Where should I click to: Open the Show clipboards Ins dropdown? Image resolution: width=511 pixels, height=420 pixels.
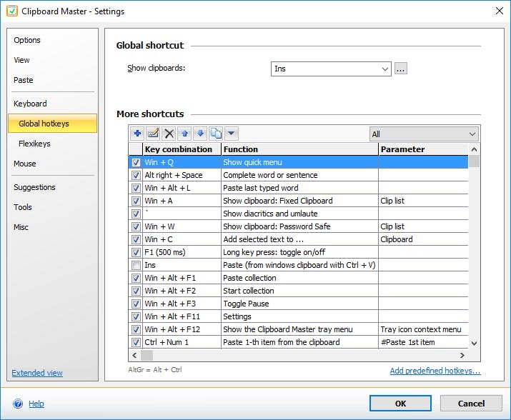click(x=385, y=69)
